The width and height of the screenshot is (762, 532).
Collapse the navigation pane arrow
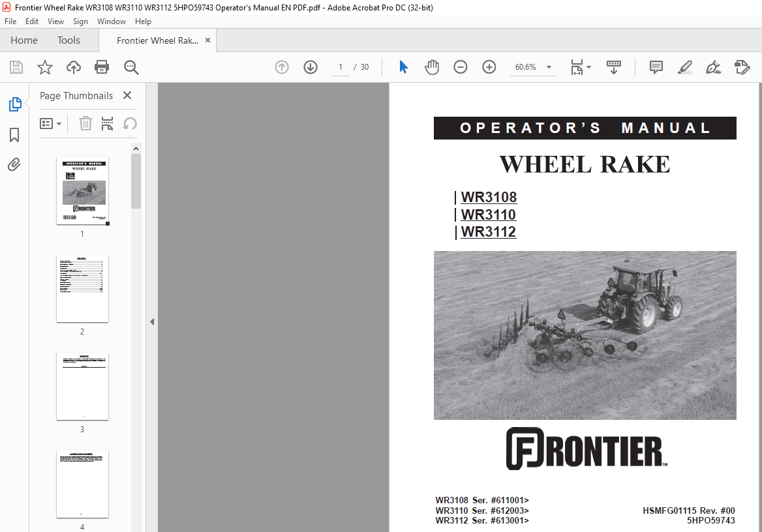tap(152, 321)
